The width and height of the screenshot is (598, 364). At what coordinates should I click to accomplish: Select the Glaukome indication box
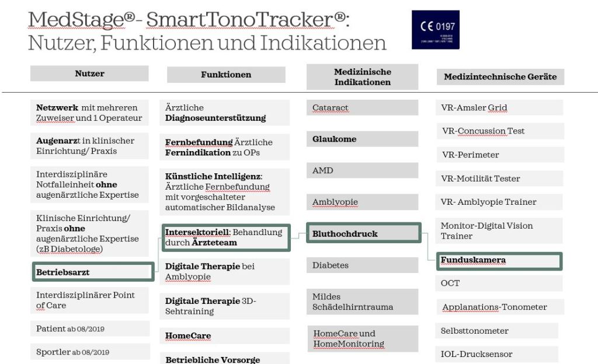click(362, 139)
